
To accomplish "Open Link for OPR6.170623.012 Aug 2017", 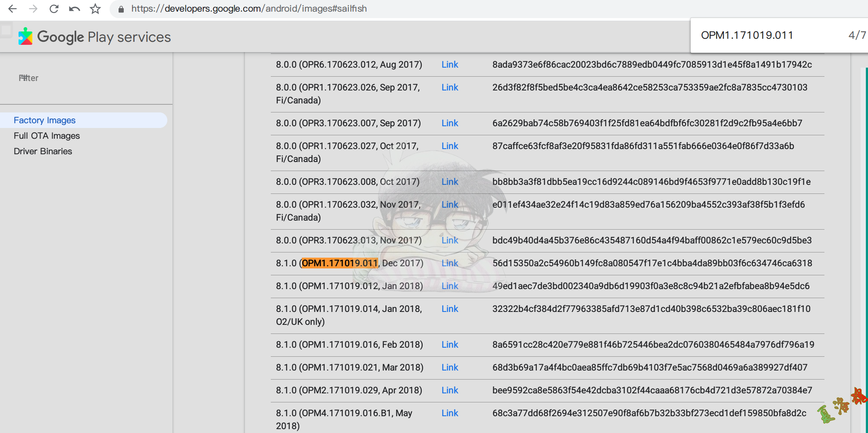I will point(449,65).
